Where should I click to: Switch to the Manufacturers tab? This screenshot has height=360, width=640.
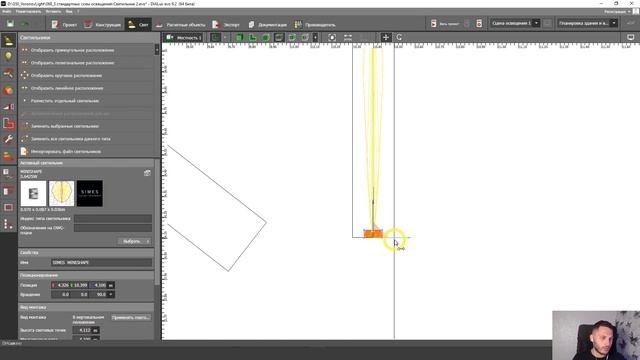click(x=314, y=24)
